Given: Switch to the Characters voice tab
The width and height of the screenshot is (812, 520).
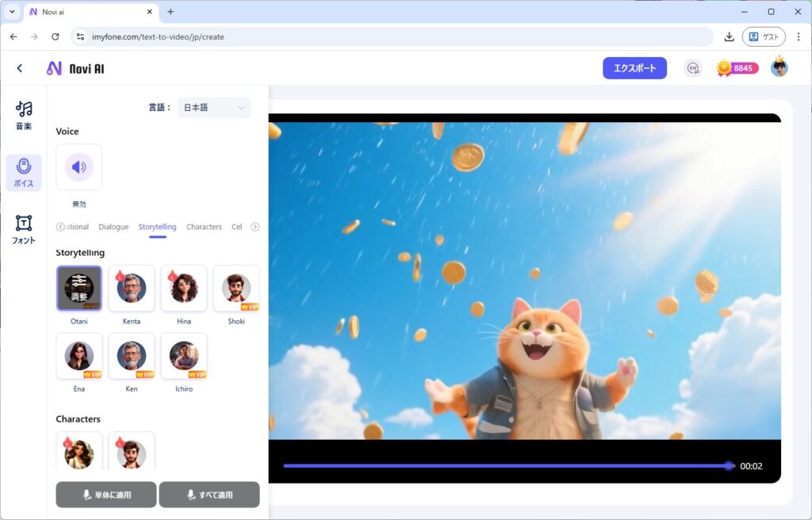Looking at the screenshot, I should [204, 227].
